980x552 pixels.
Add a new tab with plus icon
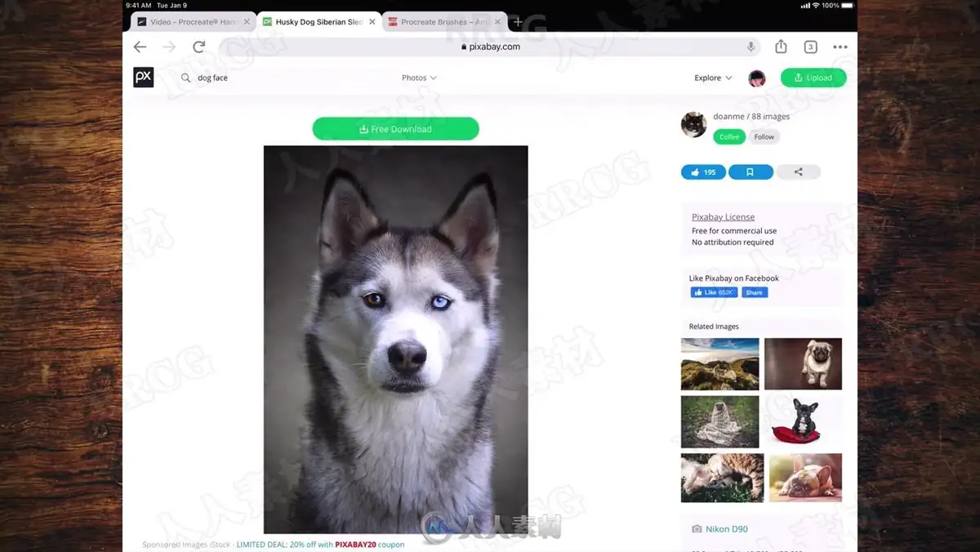point(517,22)
